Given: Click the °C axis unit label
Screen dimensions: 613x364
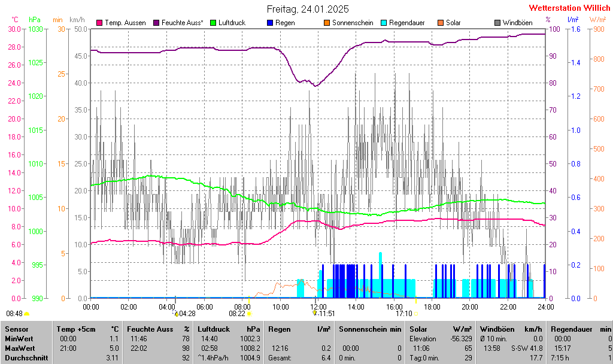Looking at the screenshot, I should pyautogui.click(x=15, y=20).
